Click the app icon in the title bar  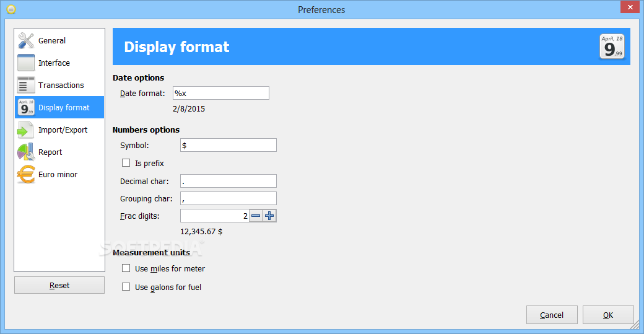click(x=11, y=9)
